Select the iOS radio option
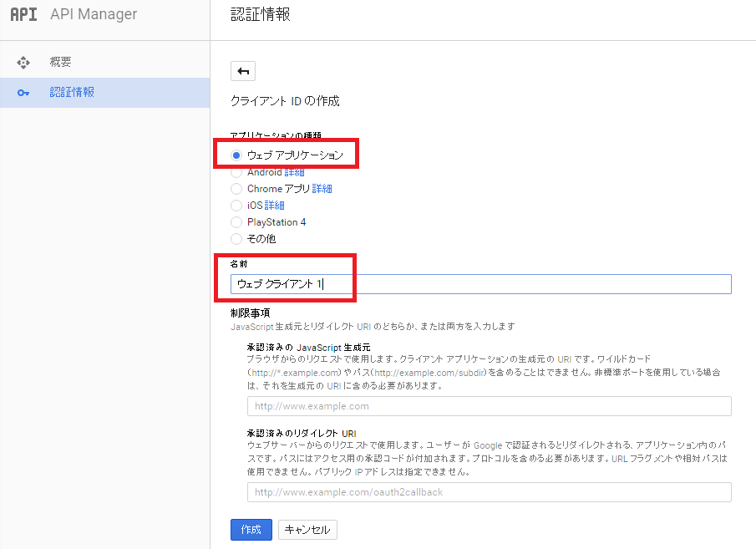The width and height of the screenshot is (756, 549). click(236, 206)
